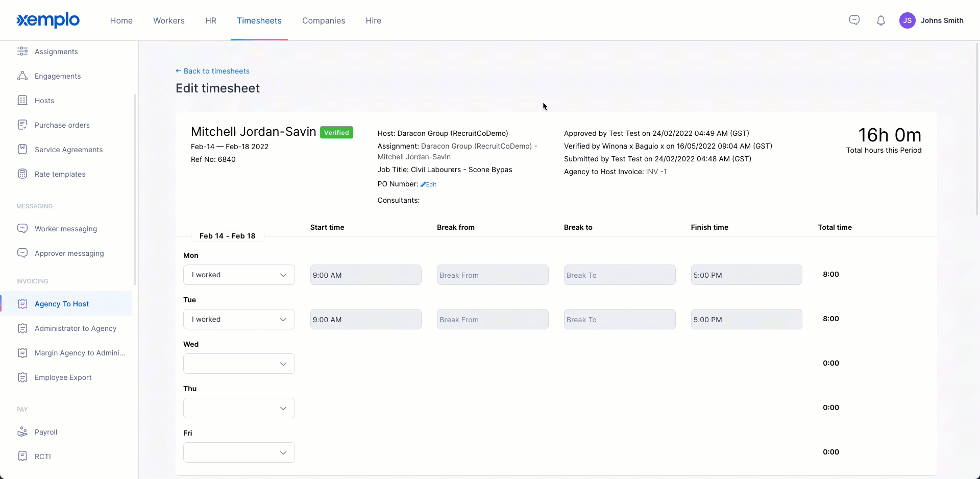Click the INV -1 invoice value
The image size is (980, 479).
(656, 172)
